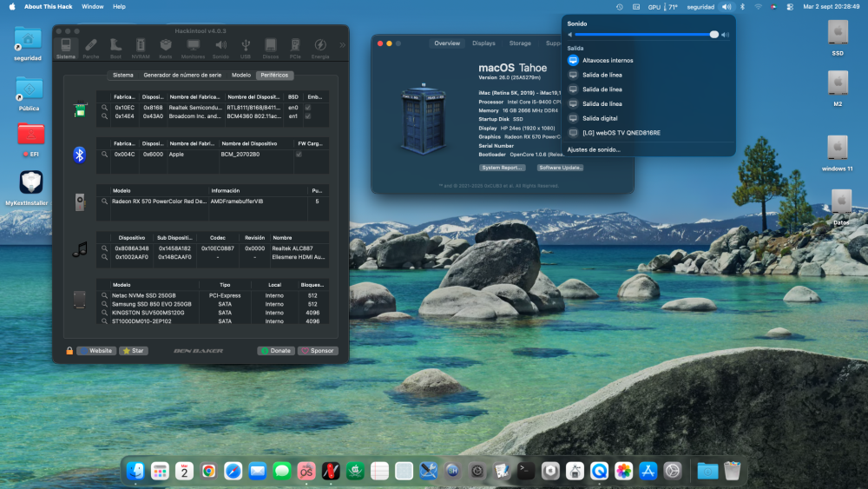Open Control Center from menu bar
The height and width of the screenshot is (489, 868).
click(x=790, y=7)
